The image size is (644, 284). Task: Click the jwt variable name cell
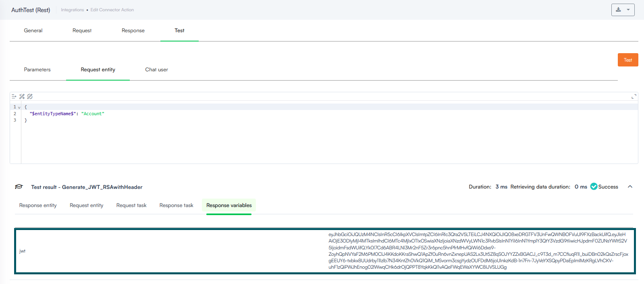point(22,251)
